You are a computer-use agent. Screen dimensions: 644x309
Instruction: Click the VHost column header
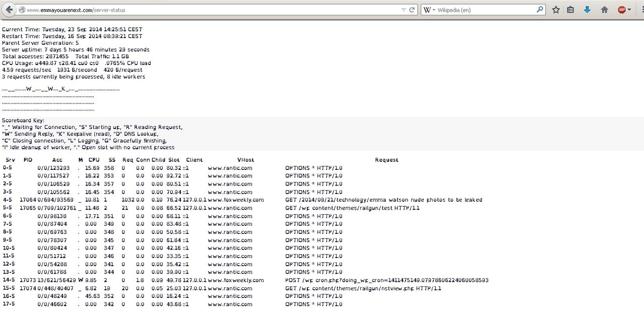tap(246, 160)
